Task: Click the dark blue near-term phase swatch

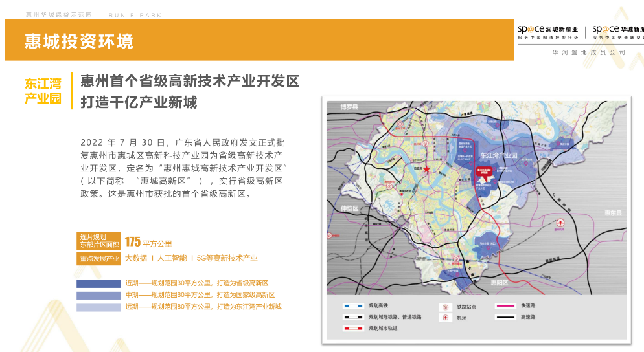Action: pos(98,283)
